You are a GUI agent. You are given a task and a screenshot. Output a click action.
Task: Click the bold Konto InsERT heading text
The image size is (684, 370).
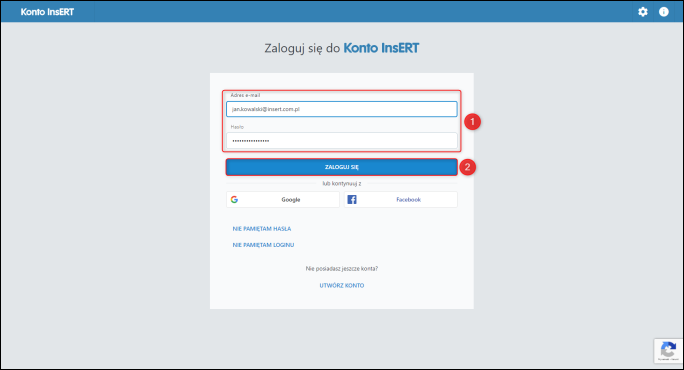(x=381, y=48)
